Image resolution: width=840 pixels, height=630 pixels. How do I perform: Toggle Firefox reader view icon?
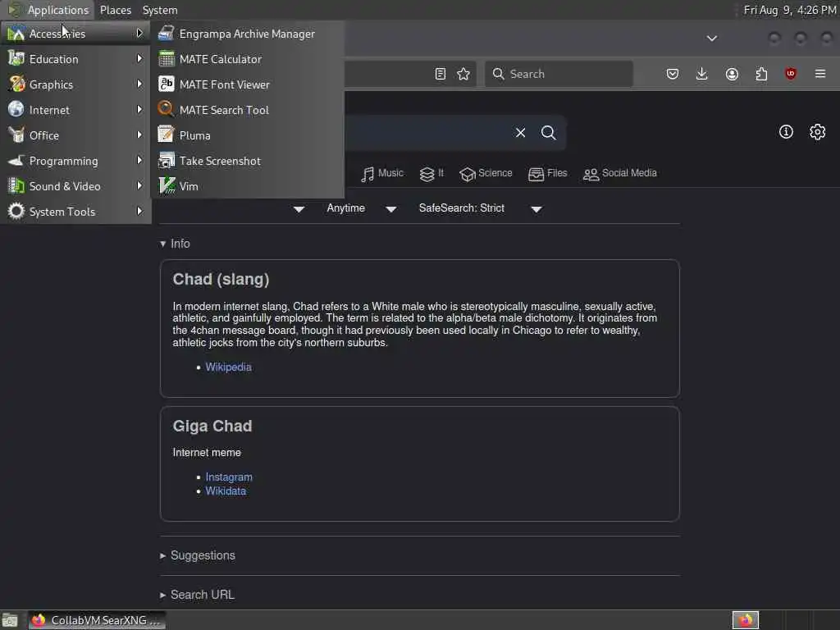441,74
